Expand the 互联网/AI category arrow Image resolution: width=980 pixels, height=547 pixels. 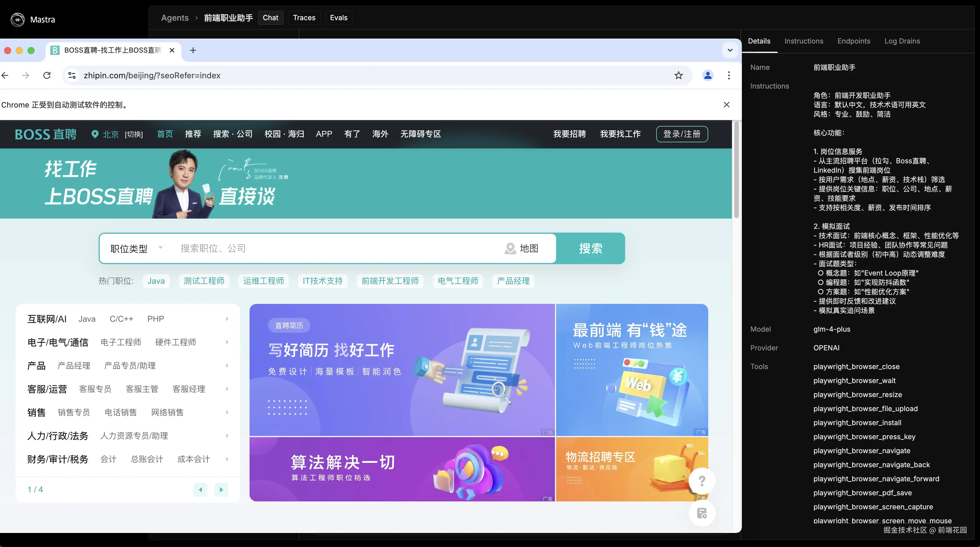tap(227, 319)
